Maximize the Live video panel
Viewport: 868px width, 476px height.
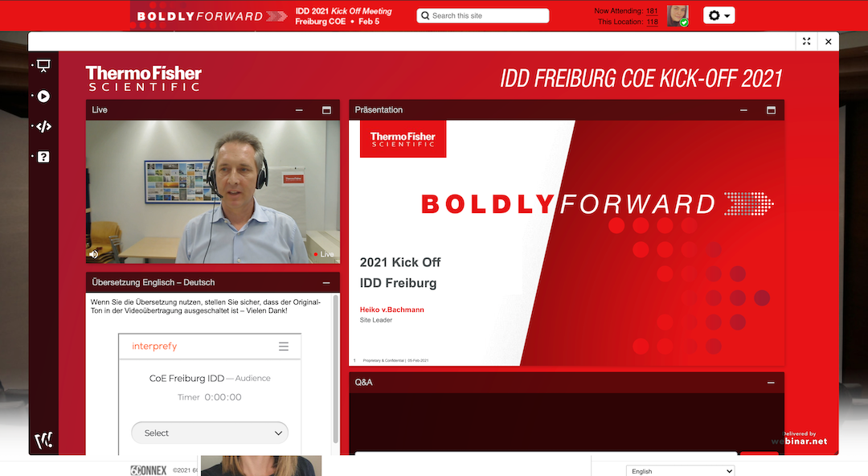(x=326, y=110)
